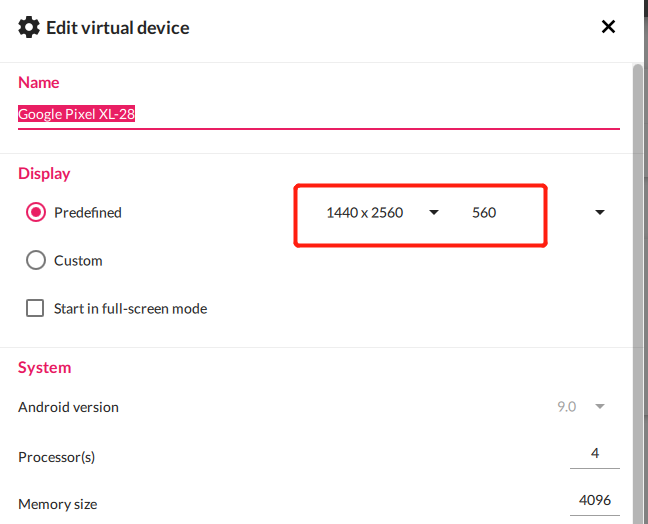Click the Display section heading
Viewport: 648px width, 524px height.
click(x=44, y=174)
